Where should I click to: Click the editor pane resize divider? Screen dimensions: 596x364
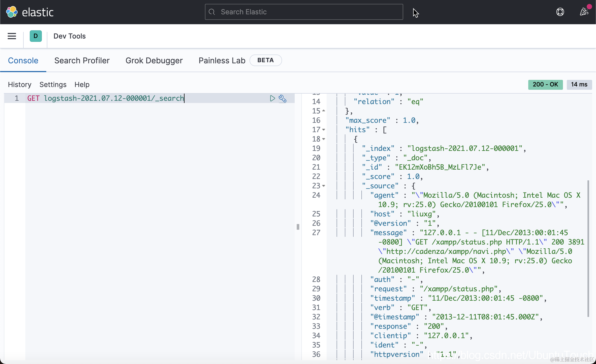click(x=298, y=227)
